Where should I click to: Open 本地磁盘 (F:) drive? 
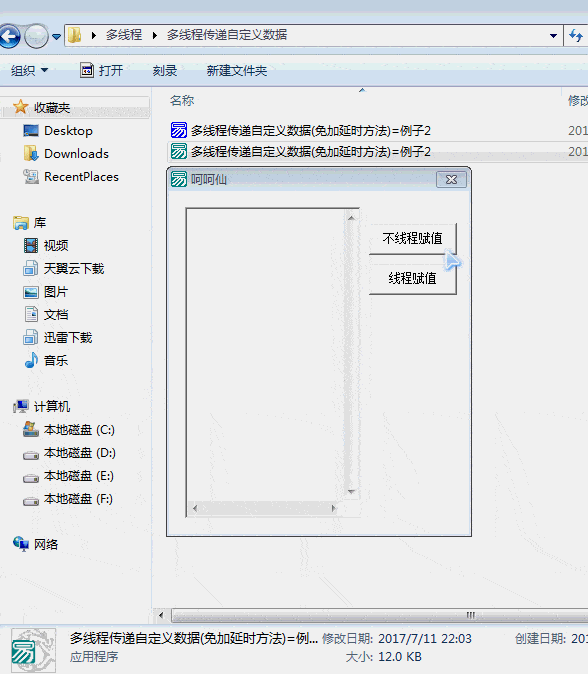coord(68,499)
